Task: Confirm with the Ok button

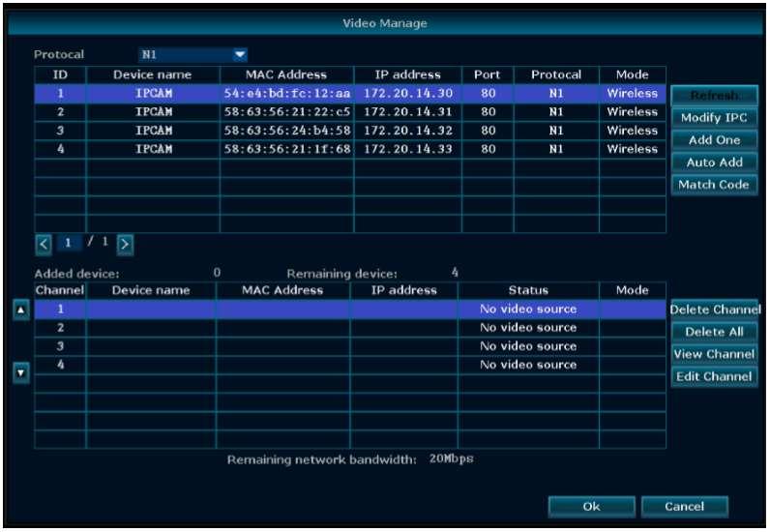Action: tap(591, 507)
